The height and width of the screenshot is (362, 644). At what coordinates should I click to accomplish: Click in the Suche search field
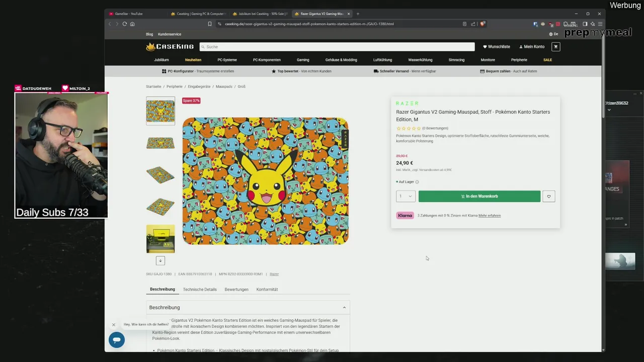click(337, 47)
